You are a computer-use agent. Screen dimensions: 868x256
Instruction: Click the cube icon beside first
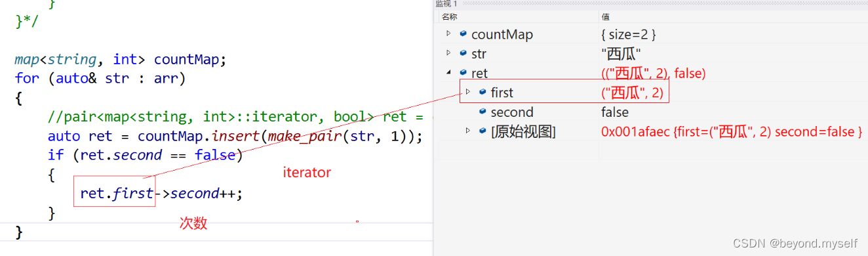[483, 93]
